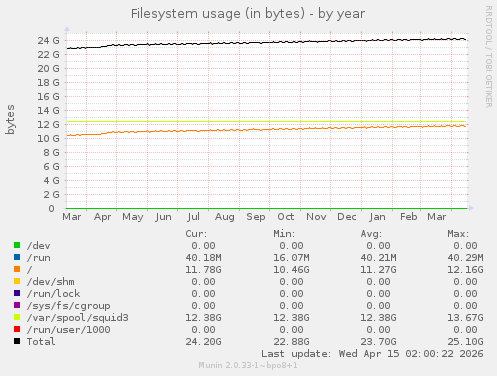Click the black Total legend swatch

pos(17,341)
